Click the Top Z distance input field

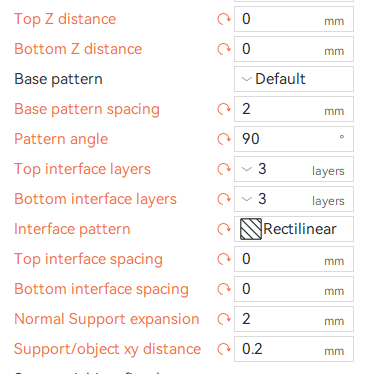click(x=294, y=19)
